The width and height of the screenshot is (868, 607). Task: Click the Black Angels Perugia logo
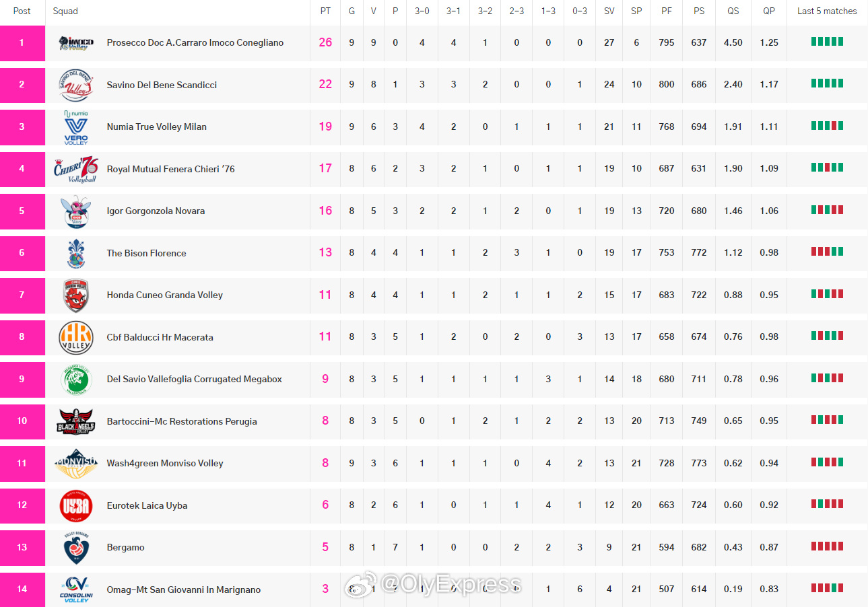(76, 421)
